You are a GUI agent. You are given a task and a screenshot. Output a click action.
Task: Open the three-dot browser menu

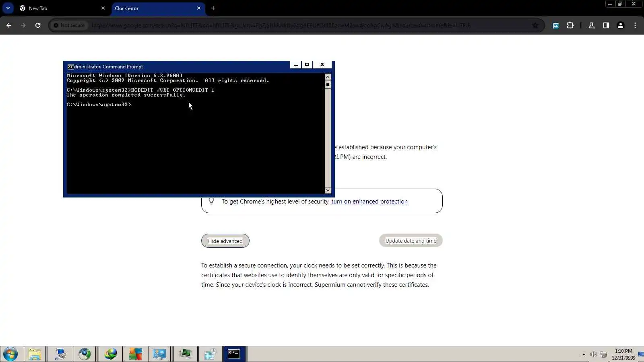point(635,25)
